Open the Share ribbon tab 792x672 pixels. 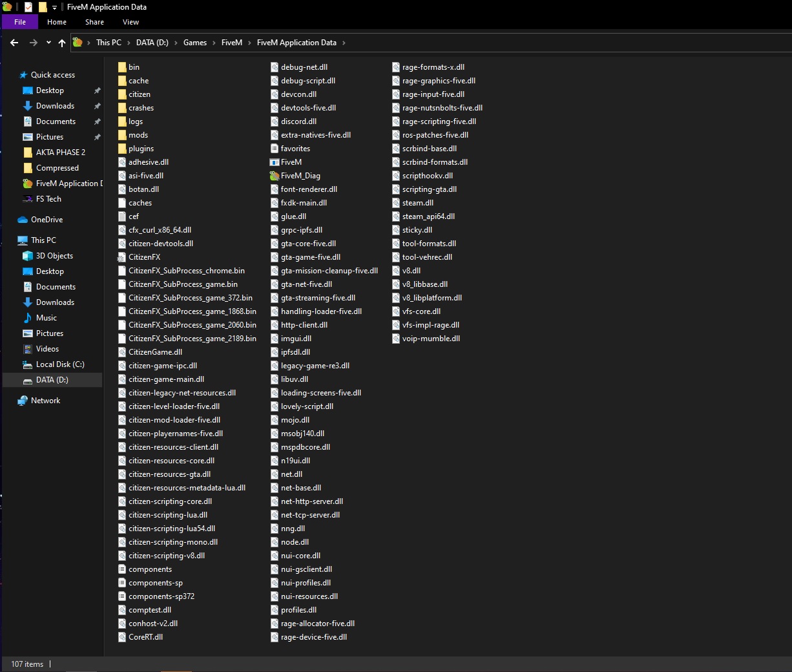(x=94, y=22)
